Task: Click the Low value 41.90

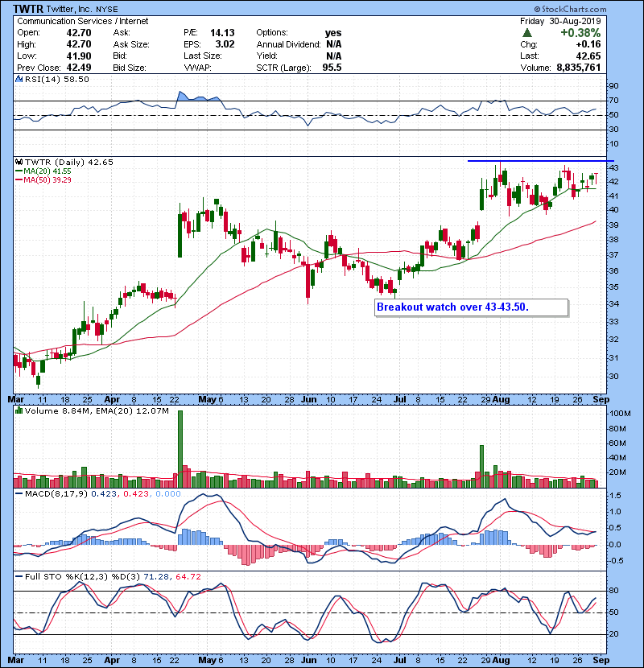Action: 79,56
